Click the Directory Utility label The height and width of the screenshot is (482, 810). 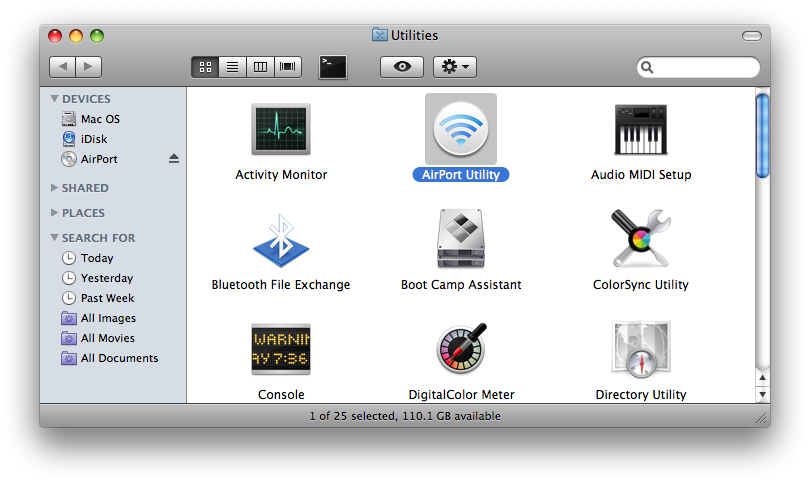click(641, 395)
